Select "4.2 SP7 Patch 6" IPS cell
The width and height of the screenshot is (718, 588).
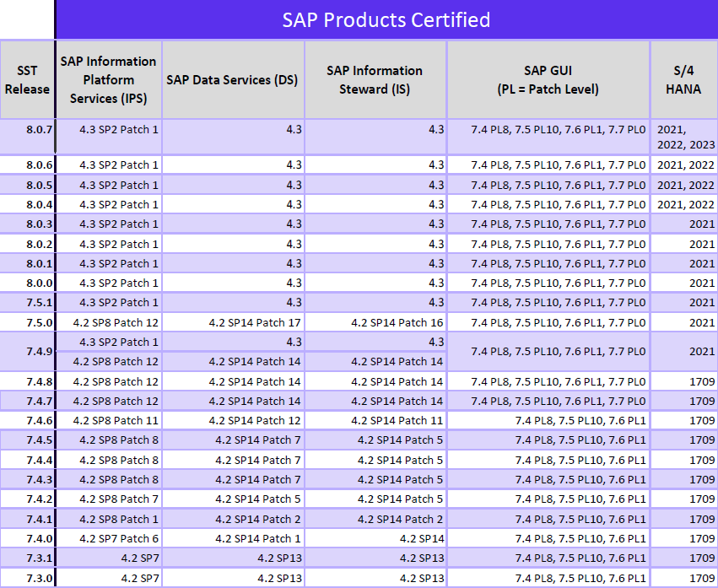click(109, 538)
